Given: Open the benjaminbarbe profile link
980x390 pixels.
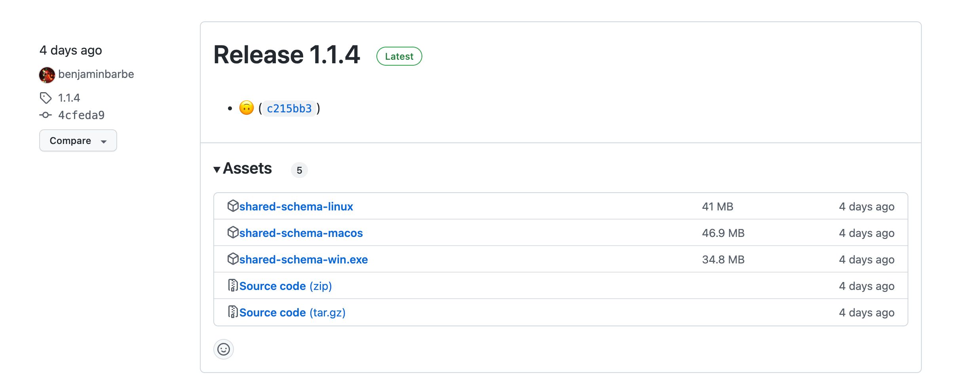Looking at the screenshot, I should click(96, 74).
